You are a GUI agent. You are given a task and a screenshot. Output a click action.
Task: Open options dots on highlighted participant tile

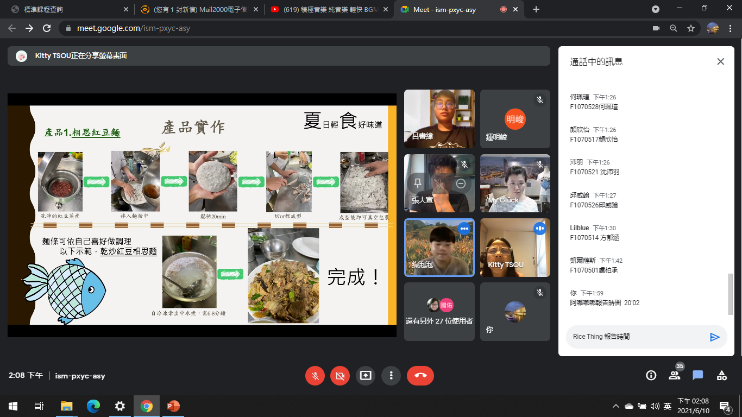464,229
